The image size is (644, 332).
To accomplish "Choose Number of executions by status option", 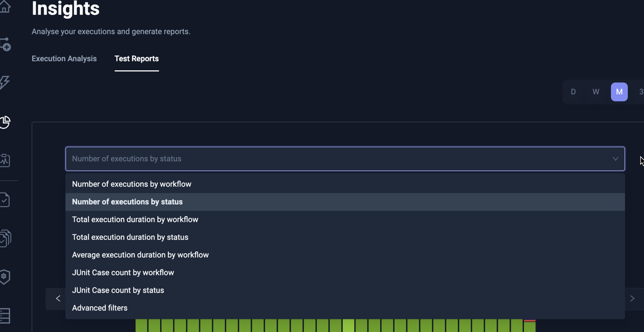I will point(345,202).
